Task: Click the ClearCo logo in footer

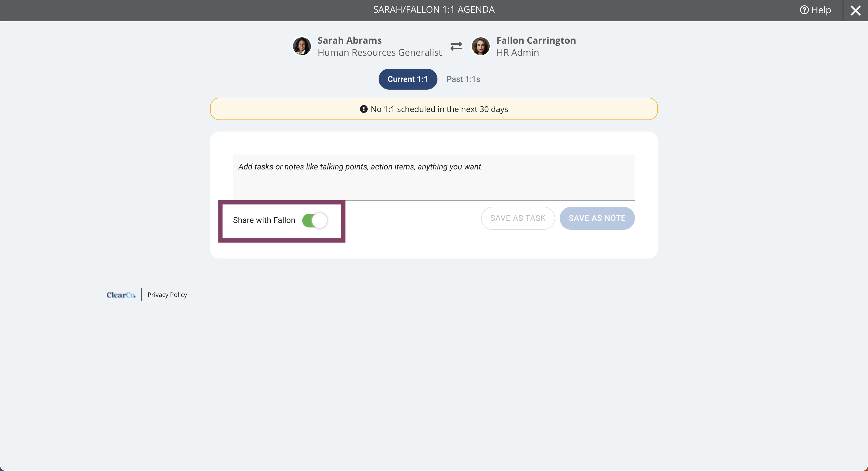Action: 121,295
